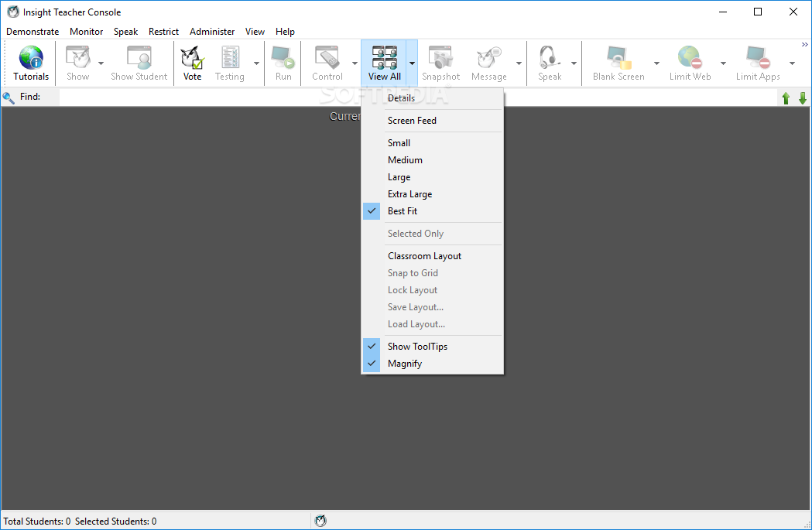Open the Speak menu in menu bar

click(x=126, y=32)
